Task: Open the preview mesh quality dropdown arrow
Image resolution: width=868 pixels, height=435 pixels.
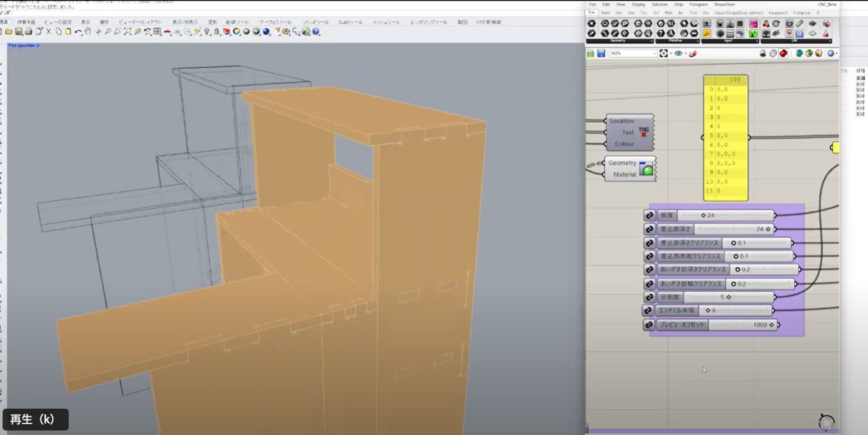Action: [x=837, y=54]
